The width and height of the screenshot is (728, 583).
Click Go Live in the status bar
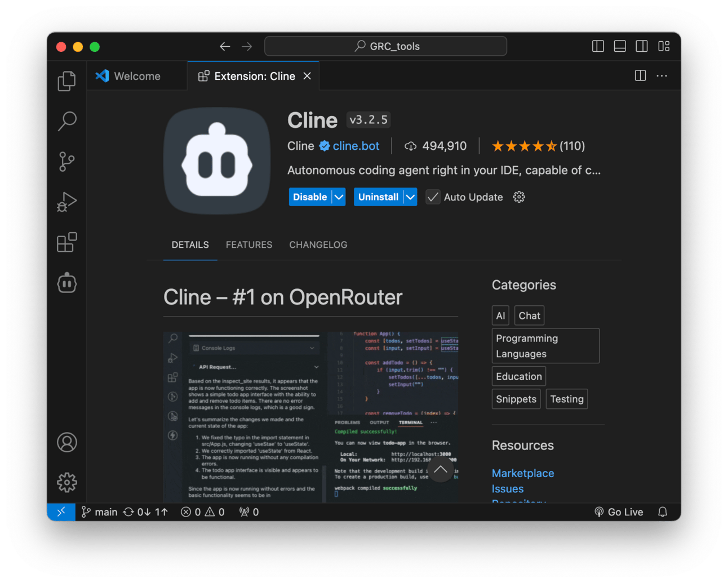pos(619,511)
